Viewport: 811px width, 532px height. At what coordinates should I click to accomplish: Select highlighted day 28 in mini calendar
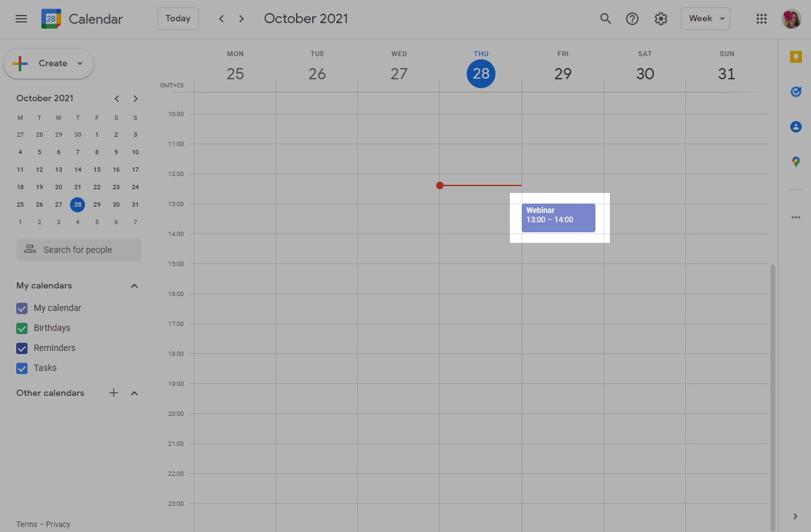coord(77,205)
